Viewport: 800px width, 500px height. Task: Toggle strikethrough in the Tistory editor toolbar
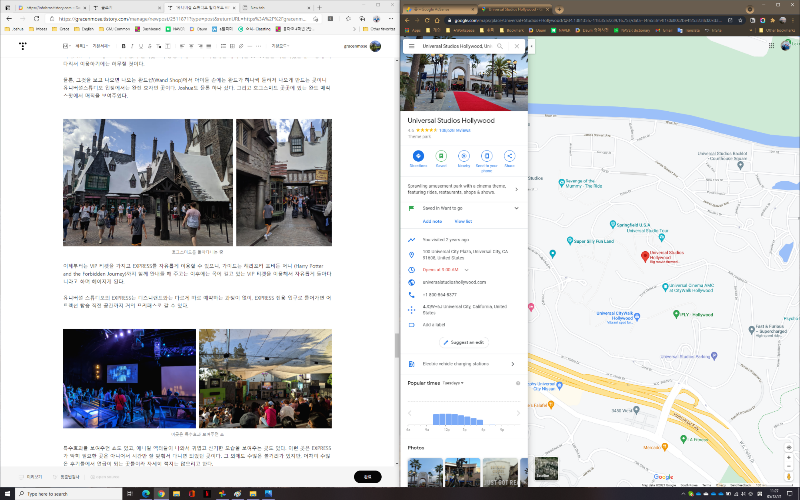[x=150, y=46]
